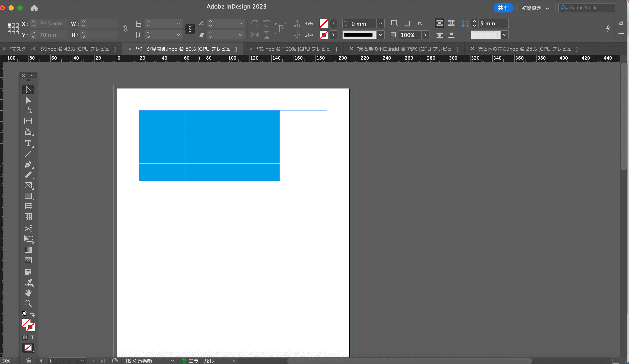Select the Zoom tool
The image size is (629, 364).
pos(28,304)
